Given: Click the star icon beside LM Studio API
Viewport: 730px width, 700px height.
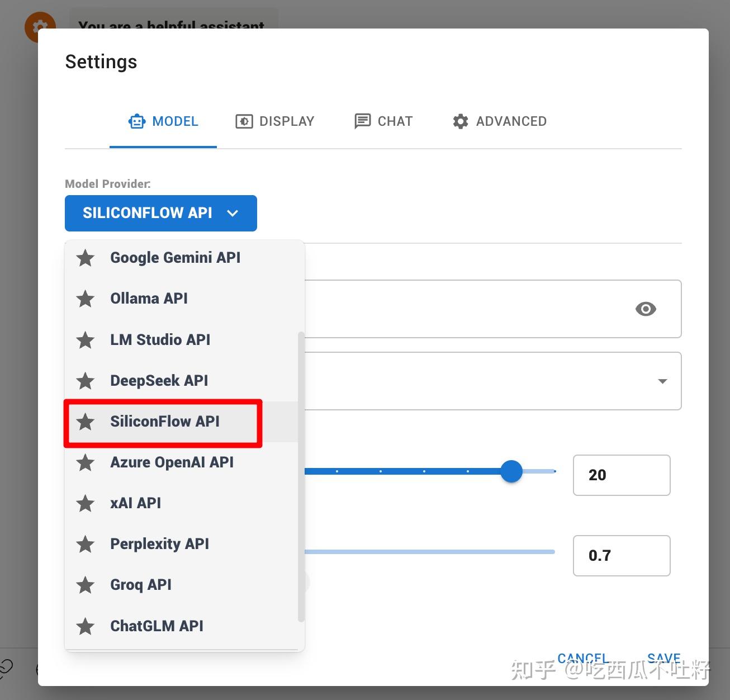Looking at the screenshot, I should (86, 340).
